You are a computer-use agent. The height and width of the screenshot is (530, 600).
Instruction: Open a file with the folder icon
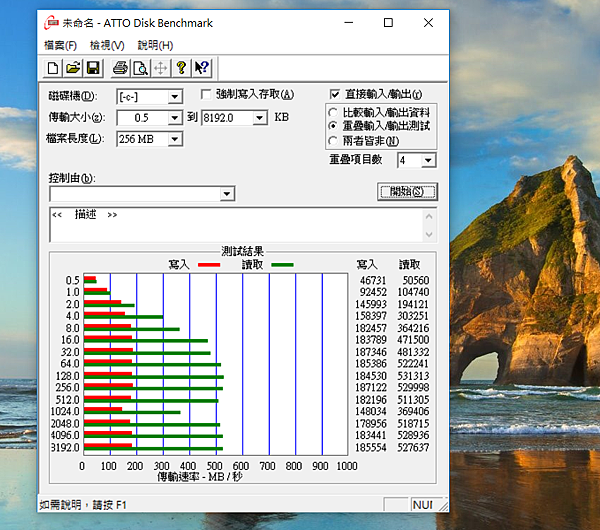(x=73, y=68)
